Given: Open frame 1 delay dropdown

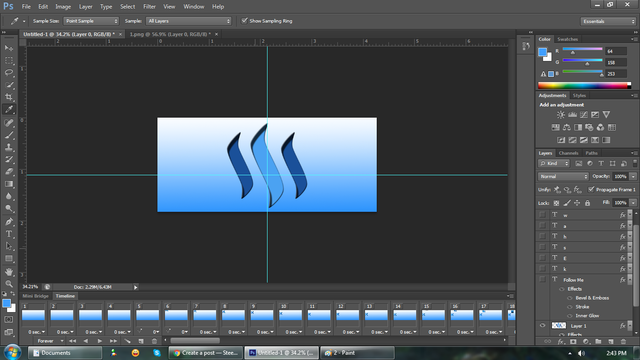Looking at the screenshot, I should coord(36,332).
